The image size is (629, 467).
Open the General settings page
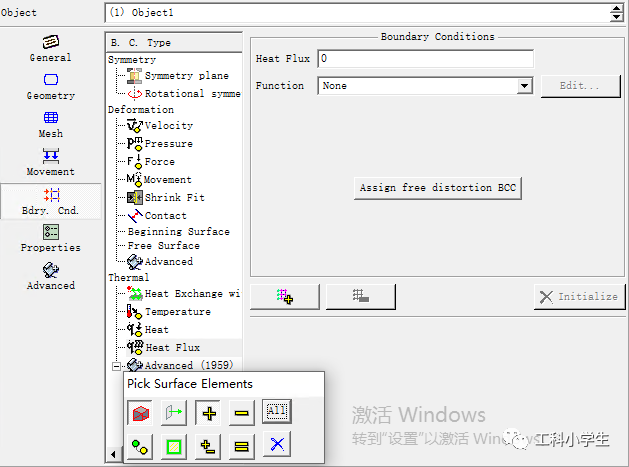pos(51,48)
